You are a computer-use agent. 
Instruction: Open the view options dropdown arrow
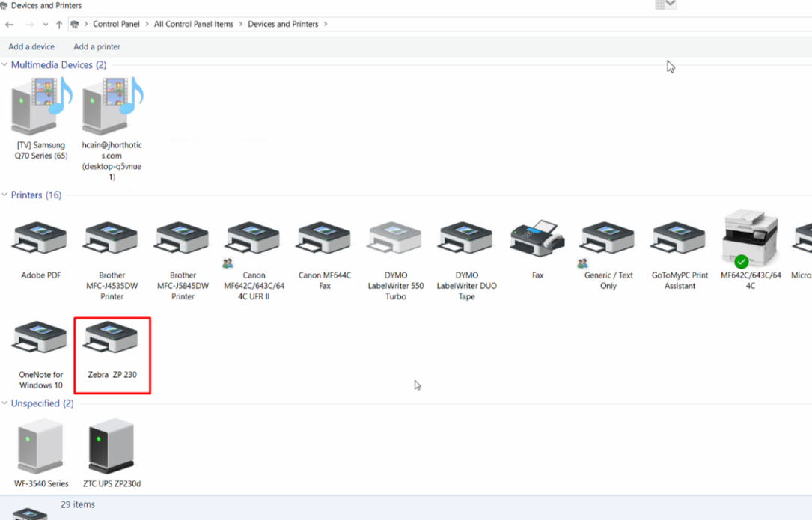click(x=671, y=4)
